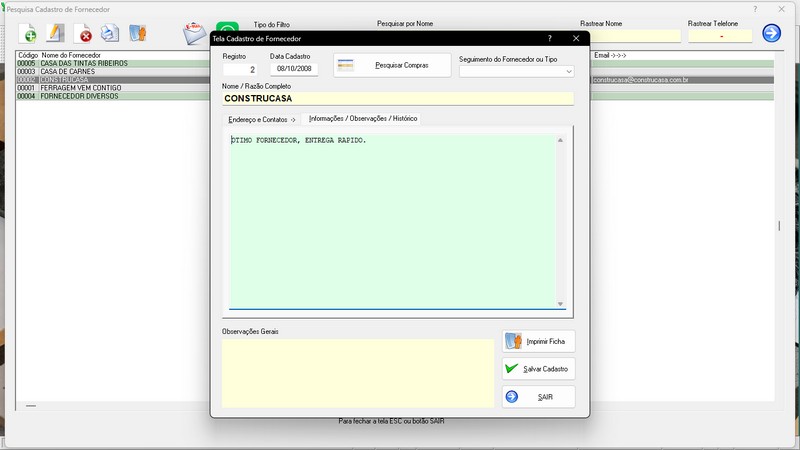
Task: Click the edit record pencil icon
Action: pyautogui.click(x=56, y=35)
